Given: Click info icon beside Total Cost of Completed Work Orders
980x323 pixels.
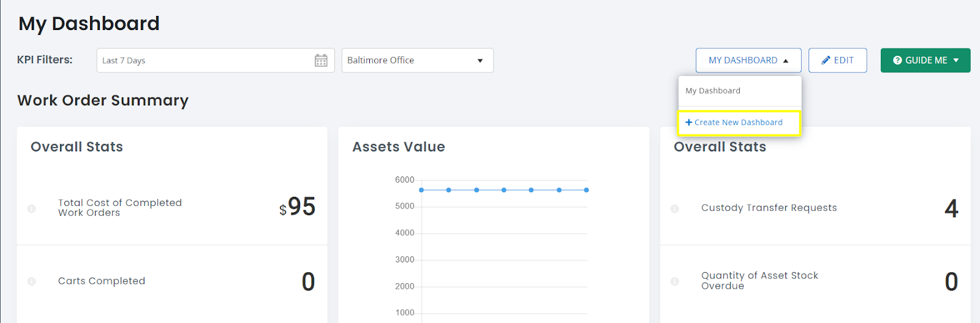Looking at the screenshot, I should [x=32, y=208].
